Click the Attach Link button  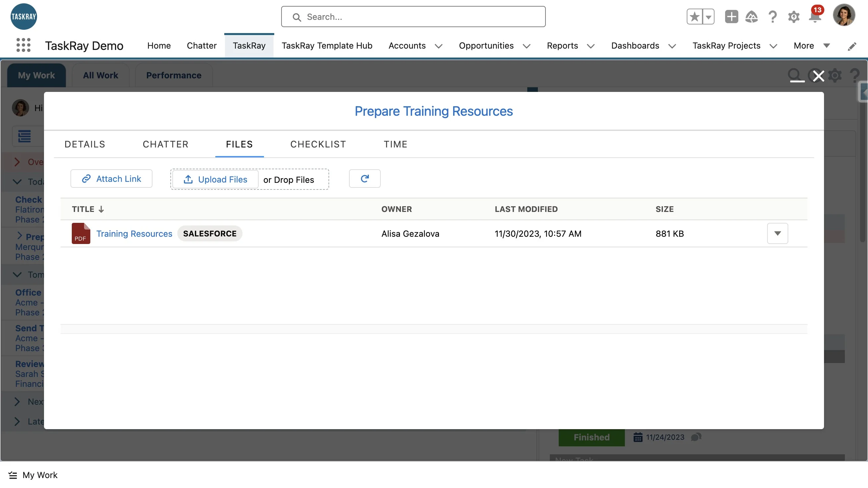click(111, 179)
